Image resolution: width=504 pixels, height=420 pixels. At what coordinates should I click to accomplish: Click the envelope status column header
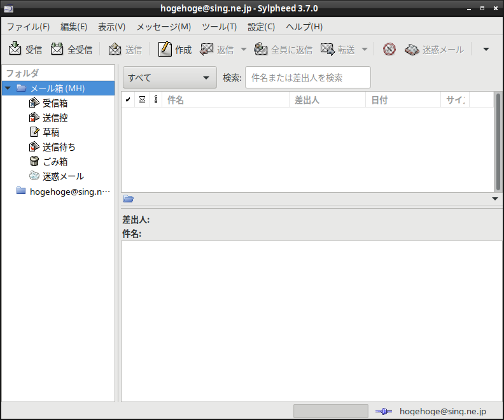tap(142, 100)
